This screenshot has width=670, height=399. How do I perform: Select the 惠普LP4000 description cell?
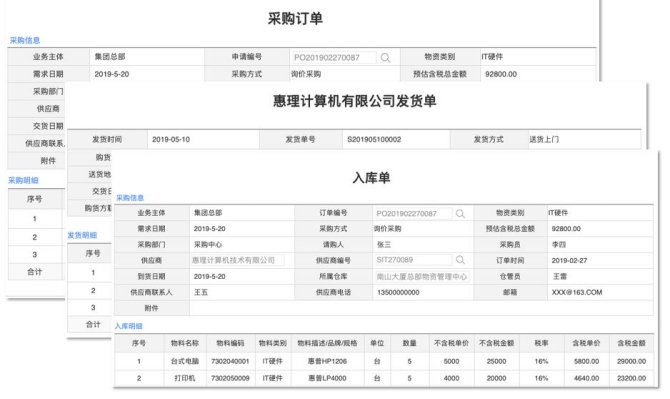pos(327,378)
